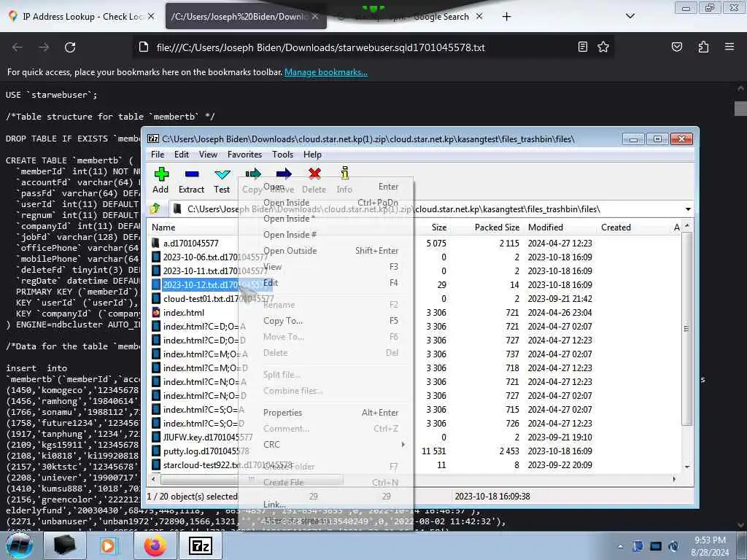Bookmark this page with the star icon
The height and width of the screenshot is (560, 747).
[x=603, y=47]
